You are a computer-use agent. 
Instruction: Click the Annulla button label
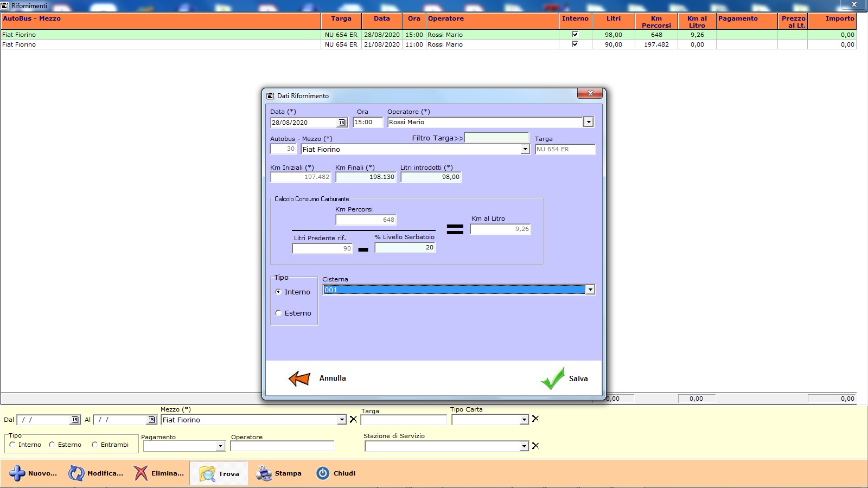(333, 378)
